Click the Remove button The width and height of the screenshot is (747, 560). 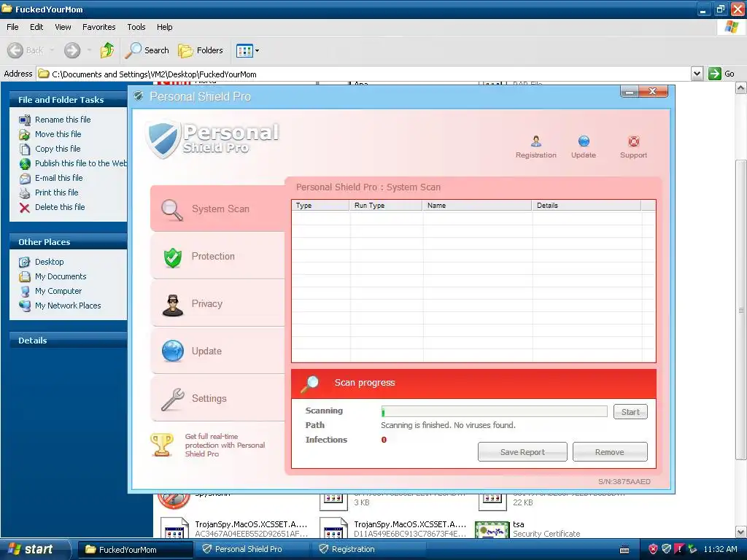(x=609, y=452)
